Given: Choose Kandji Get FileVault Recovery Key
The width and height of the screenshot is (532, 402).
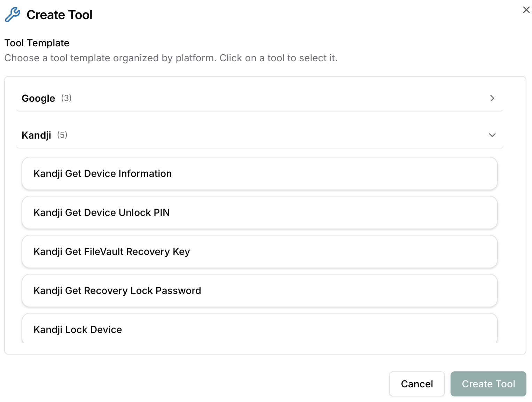Looking at the screenshot, I should click(x=259, y=252).
